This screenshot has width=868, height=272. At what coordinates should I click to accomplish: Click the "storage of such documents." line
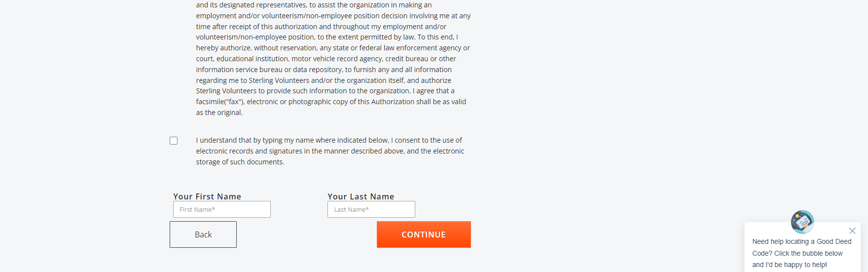(x=240, y=162)
